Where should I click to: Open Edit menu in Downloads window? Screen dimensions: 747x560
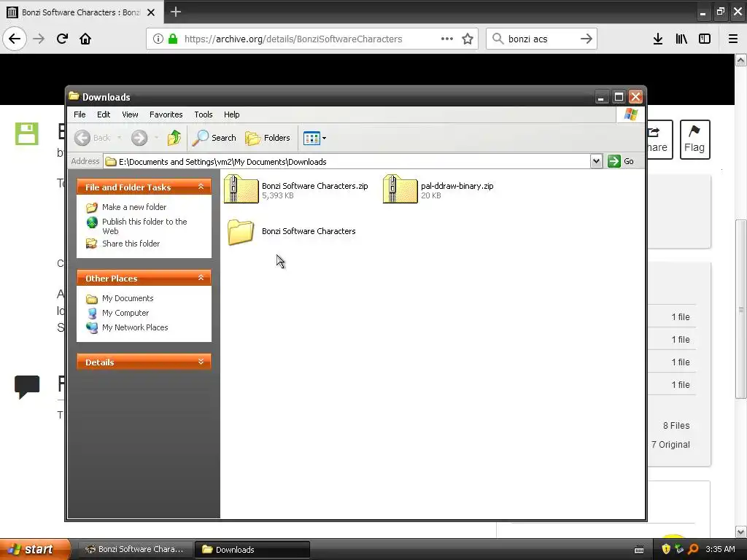pyautogui.click(x=104, y=114)
